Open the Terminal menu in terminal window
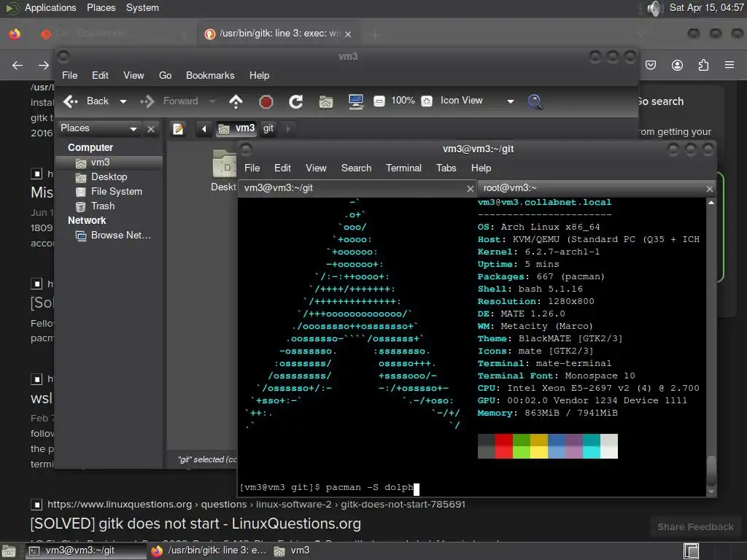 coord(403,168)
